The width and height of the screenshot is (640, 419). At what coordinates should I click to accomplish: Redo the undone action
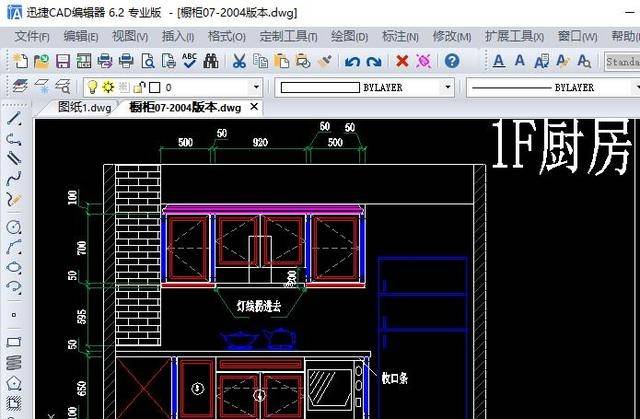tap(374, 62)
